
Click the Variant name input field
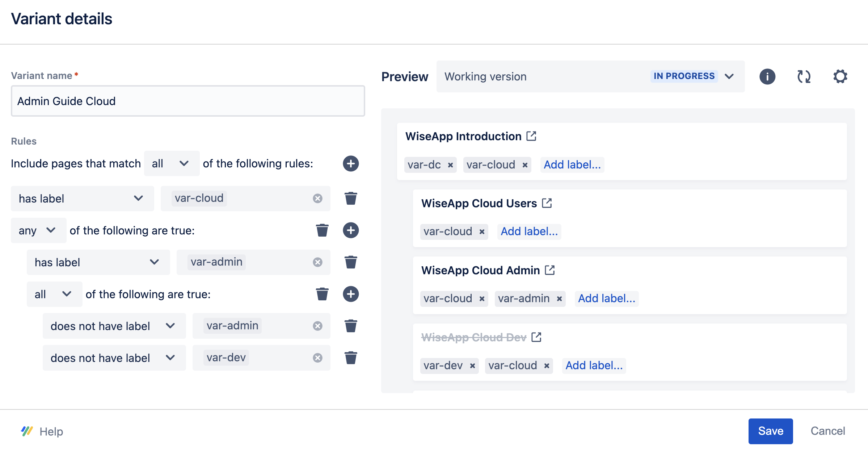(187, 101)
